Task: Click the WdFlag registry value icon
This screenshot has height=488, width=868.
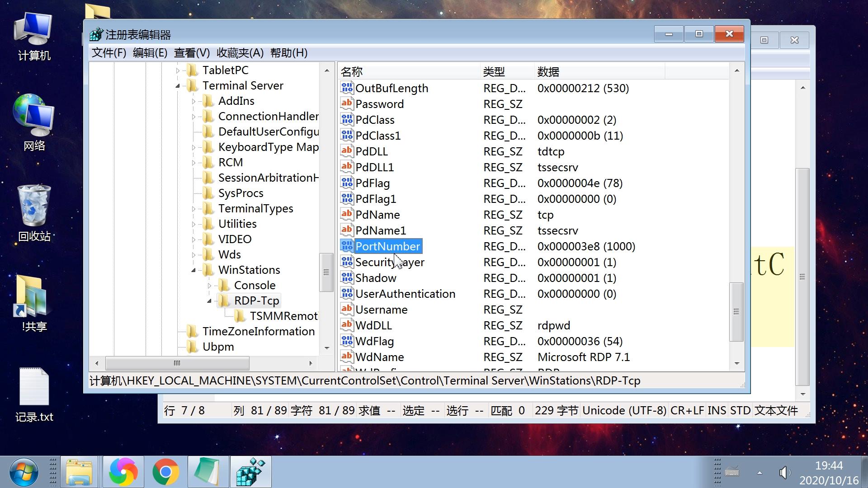Action: 346,341
